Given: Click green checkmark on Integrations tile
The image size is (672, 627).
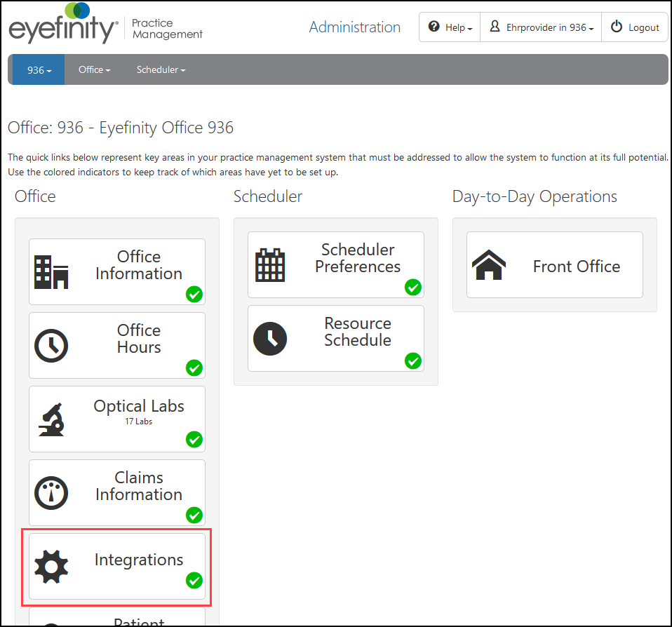Looking at the screenshot, I should [194, 581].
